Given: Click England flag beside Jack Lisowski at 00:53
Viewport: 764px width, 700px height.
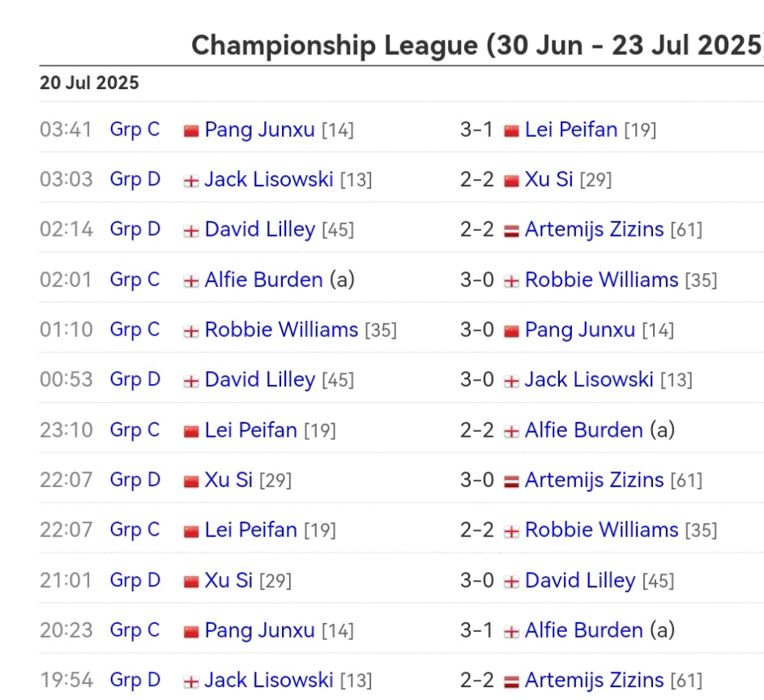Looking at the screenshot, I should point(511,381).
